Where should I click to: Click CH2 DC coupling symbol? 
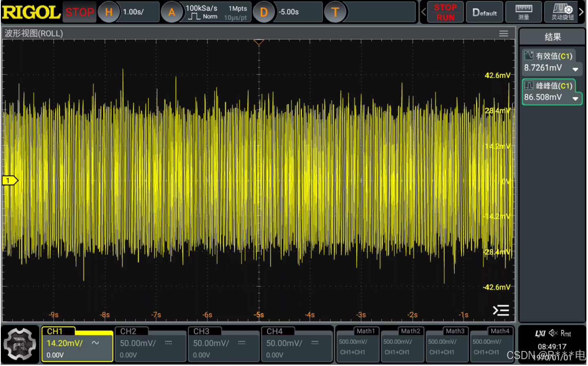click(x=168, y=343)
